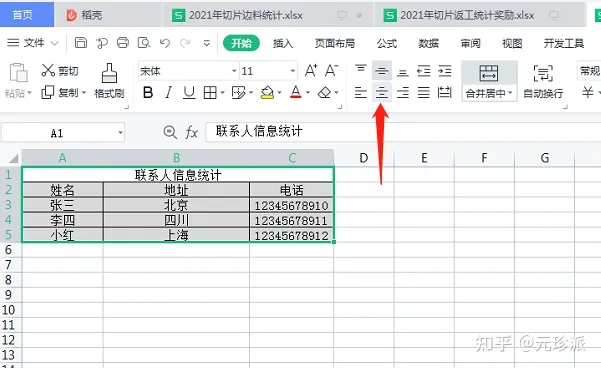601x368 pixels.
Task: Click the increase font size icon
Action: (311, 71)
